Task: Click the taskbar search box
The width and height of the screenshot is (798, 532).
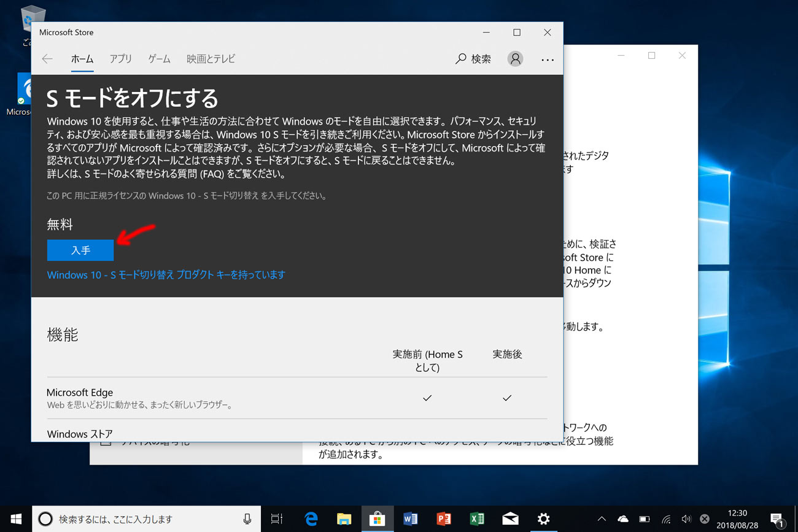Action: (146, 519)
